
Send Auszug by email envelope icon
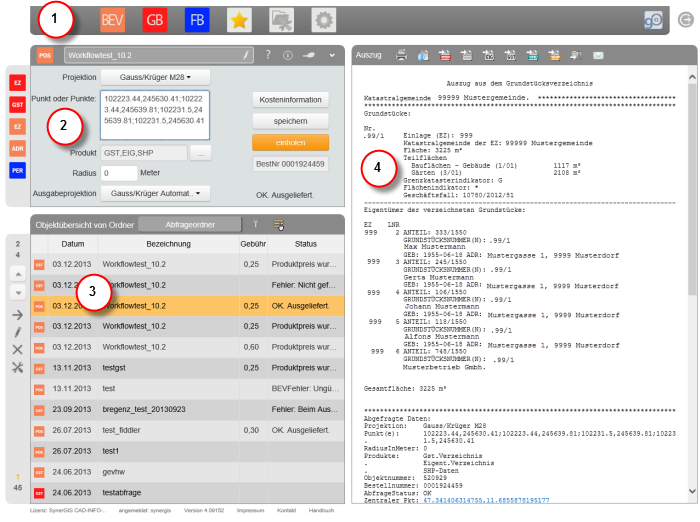[x=598, y=55]
